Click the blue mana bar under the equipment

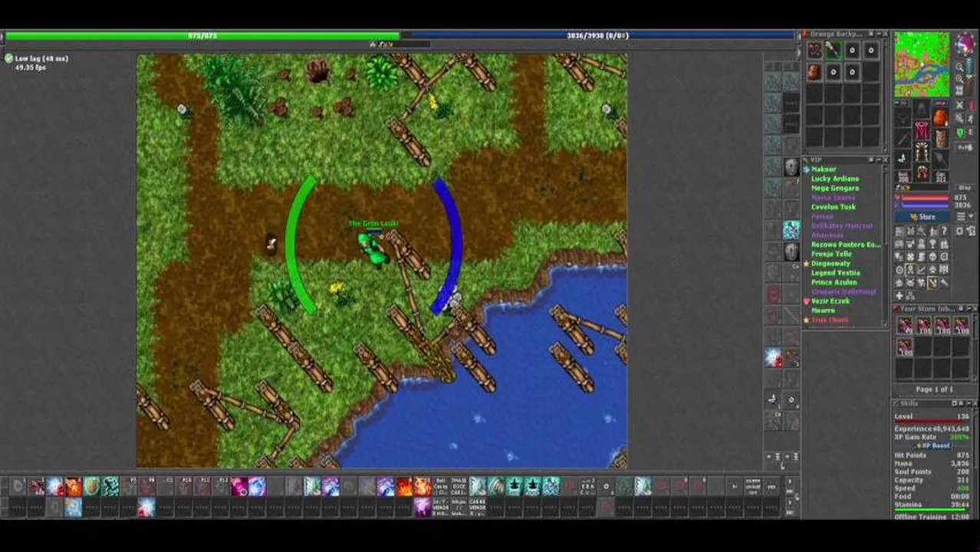[x=924, y=205]
